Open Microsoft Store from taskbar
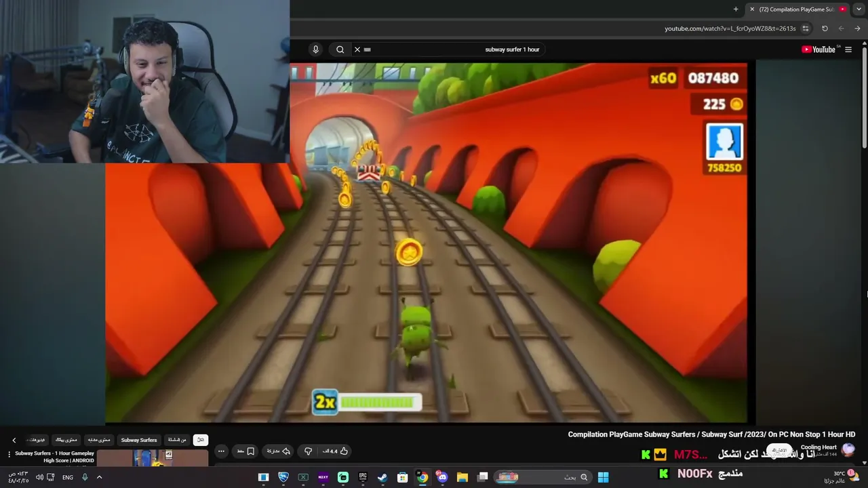 click(403, 477)
